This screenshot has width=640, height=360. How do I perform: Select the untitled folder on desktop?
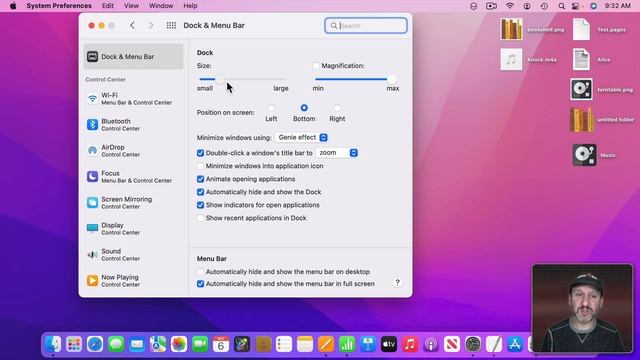click(x=602, y=120)
